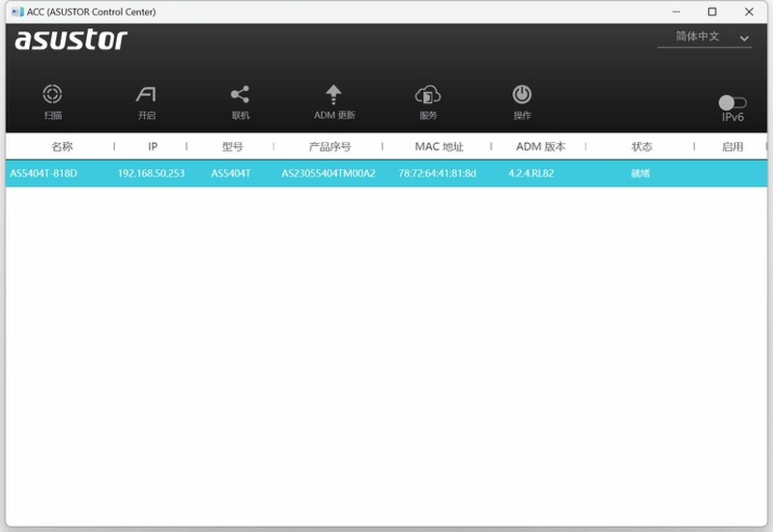Click the asustor logo
Viewport: 773px width, 532px height.
(71, 40)
